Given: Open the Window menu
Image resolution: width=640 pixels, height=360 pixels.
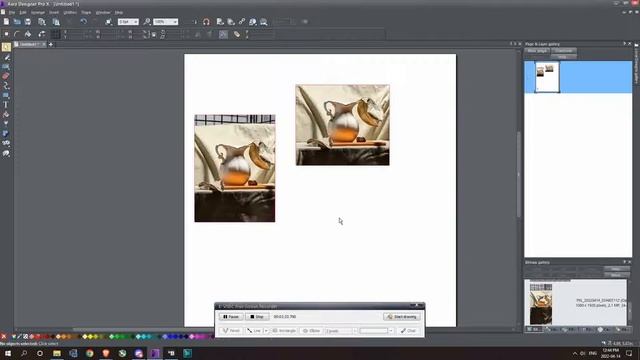Looking at the screenshot, I should tap(103, 13).
